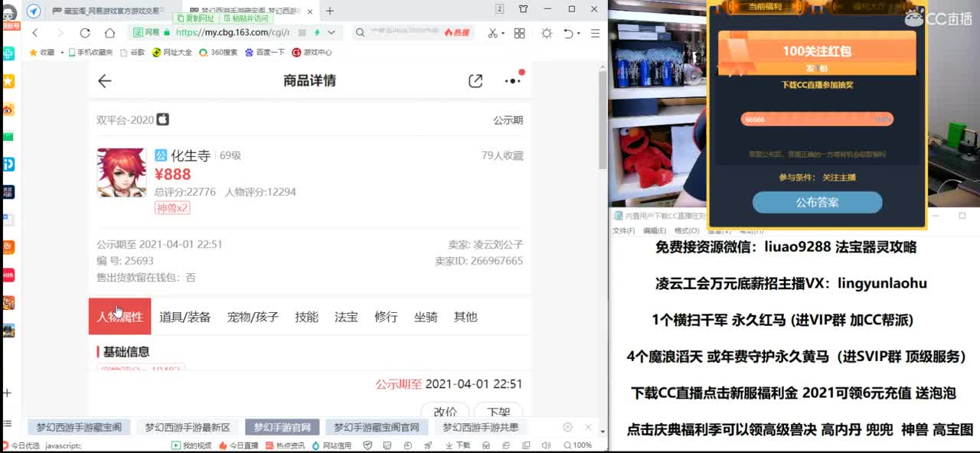Select the 宠物/孩子 tab
Viewport: 980px width, 453px height.
click(x=253, y=317)
